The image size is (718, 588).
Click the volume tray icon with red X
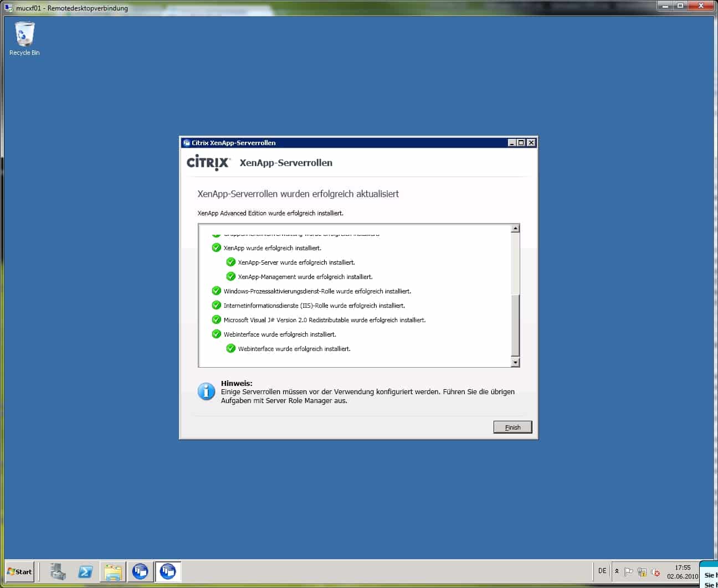click(x=655, y=572)
